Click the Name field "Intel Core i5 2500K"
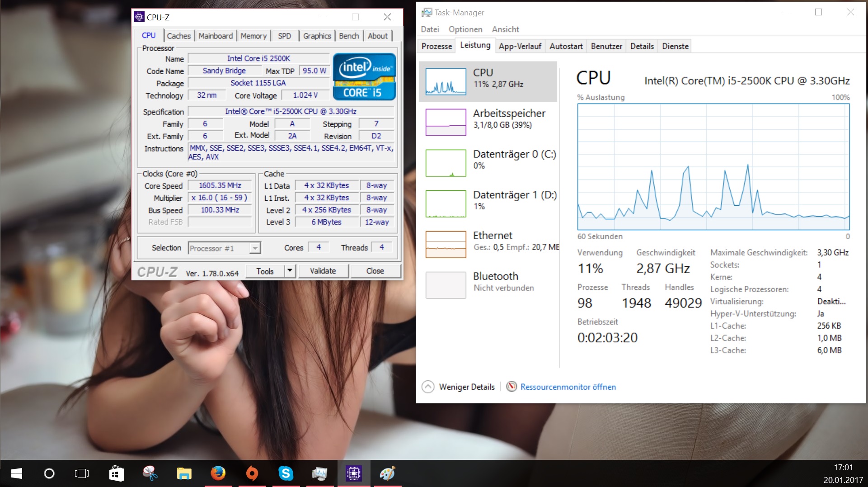The image size is (868, 487). click(x=258, y=58)
